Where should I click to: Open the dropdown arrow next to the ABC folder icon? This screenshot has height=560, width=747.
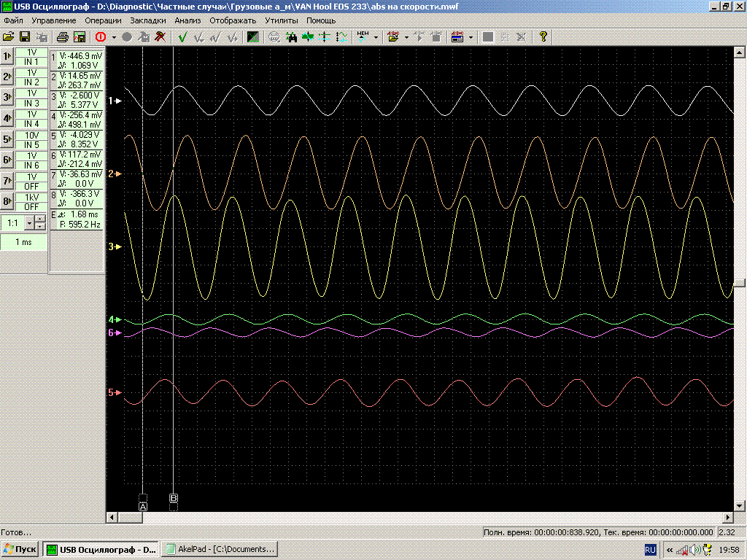[406, 37]
